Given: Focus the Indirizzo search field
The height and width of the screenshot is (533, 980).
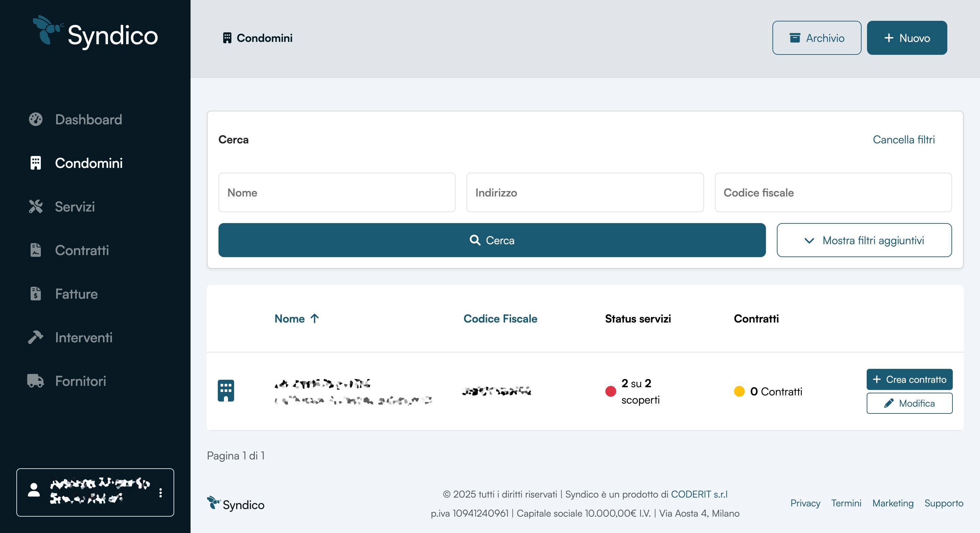Looking at the screenshot, I should pos(585,193).
